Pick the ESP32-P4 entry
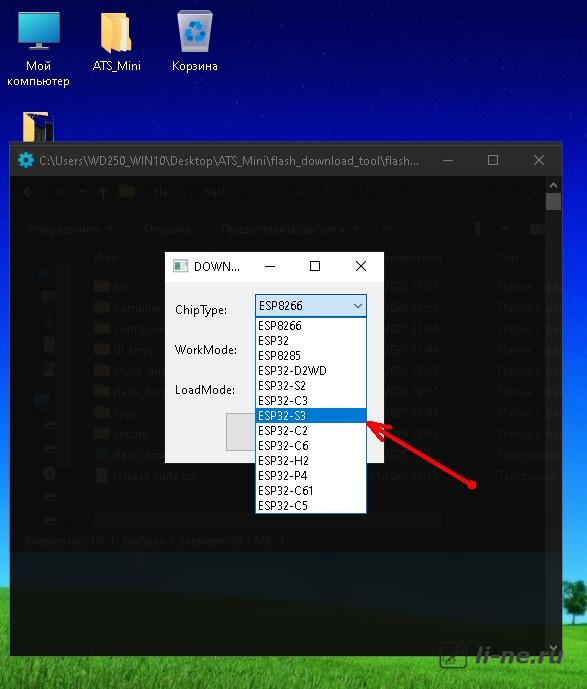The height and width of the screenshot is (689, 587). tap(311, 475)
